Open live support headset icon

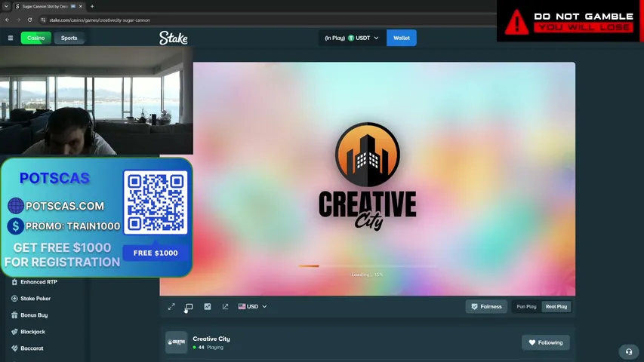629,351
